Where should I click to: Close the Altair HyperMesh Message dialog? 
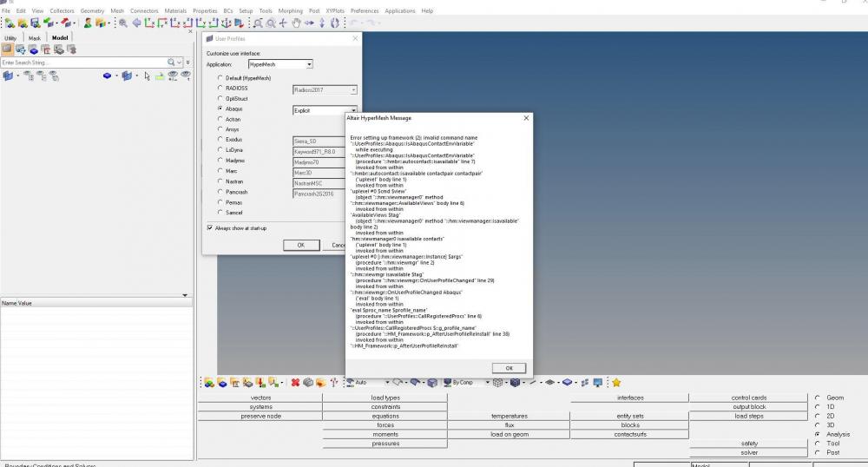point(526,118)
